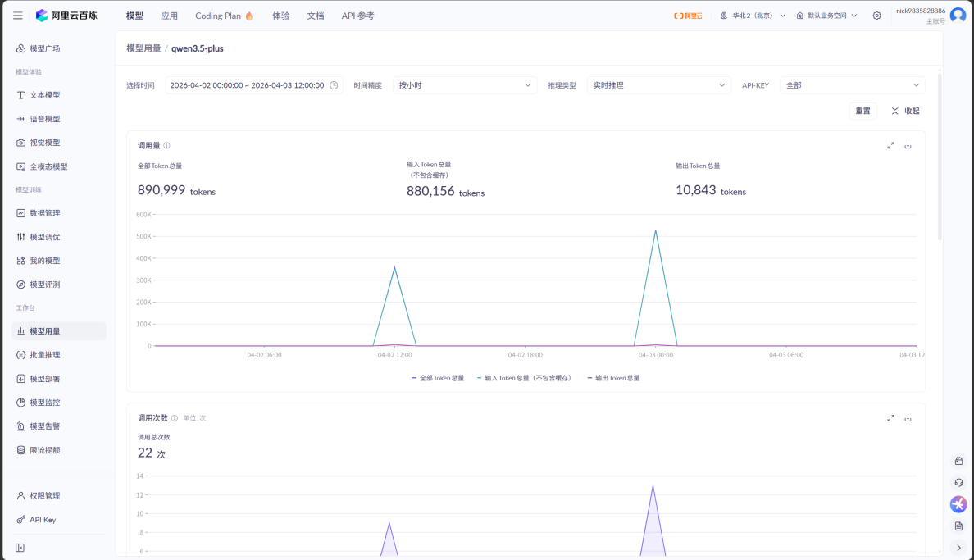Open 批量推理 in sidebar
This screenshot has width=974, height=560.
point(59,355)
